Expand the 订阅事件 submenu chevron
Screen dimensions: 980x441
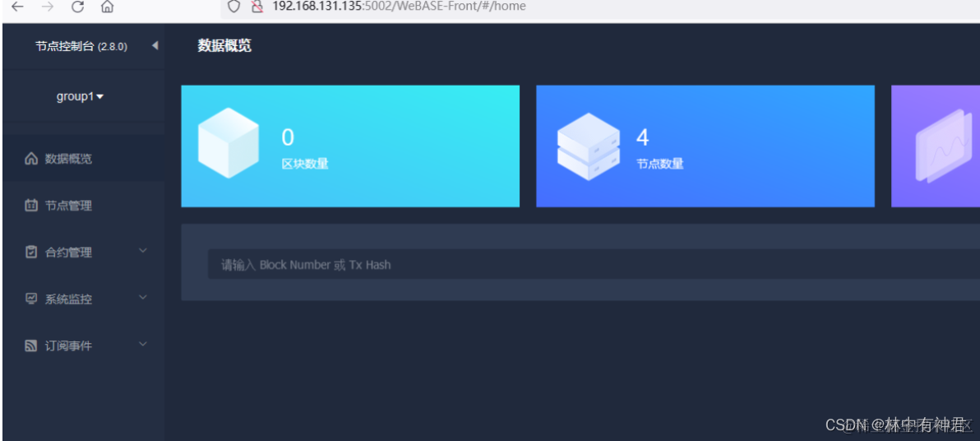[143, 344]
